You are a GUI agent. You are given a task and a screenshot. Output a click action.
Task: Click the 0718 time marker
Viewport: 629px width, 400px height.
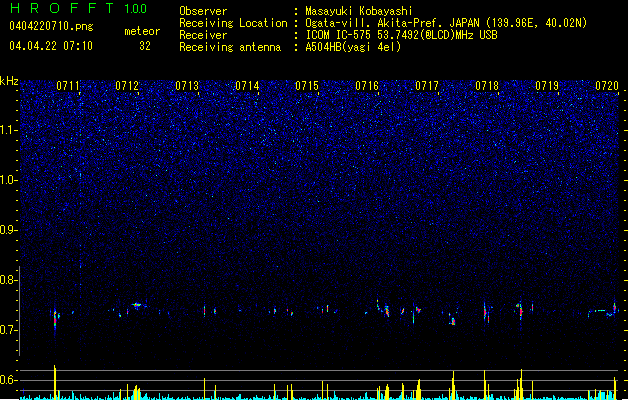pyautogui.click(x=487, y=86)
